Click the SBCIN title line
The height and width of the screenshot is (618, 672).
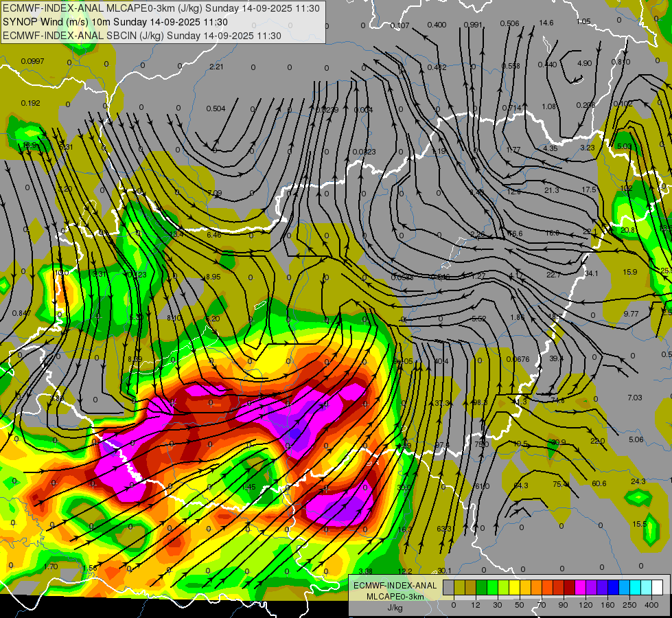coord(142,36)
